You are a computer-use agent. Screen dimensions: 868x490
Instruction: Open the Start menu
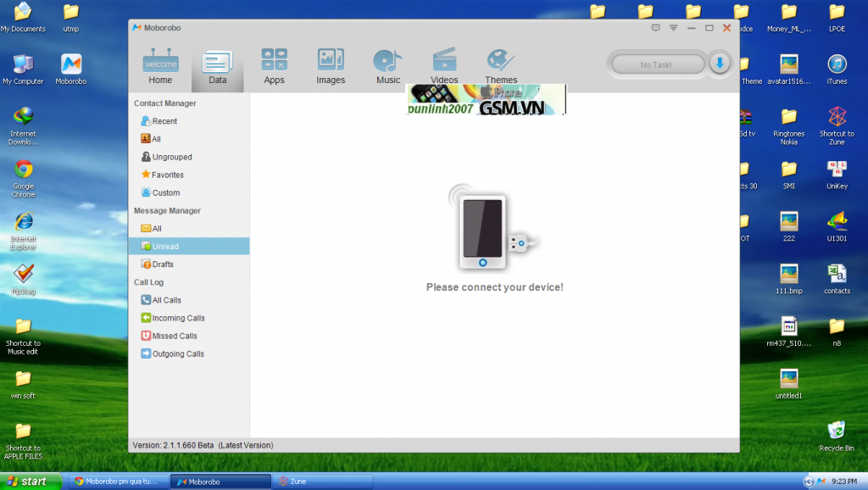(31, 482)
